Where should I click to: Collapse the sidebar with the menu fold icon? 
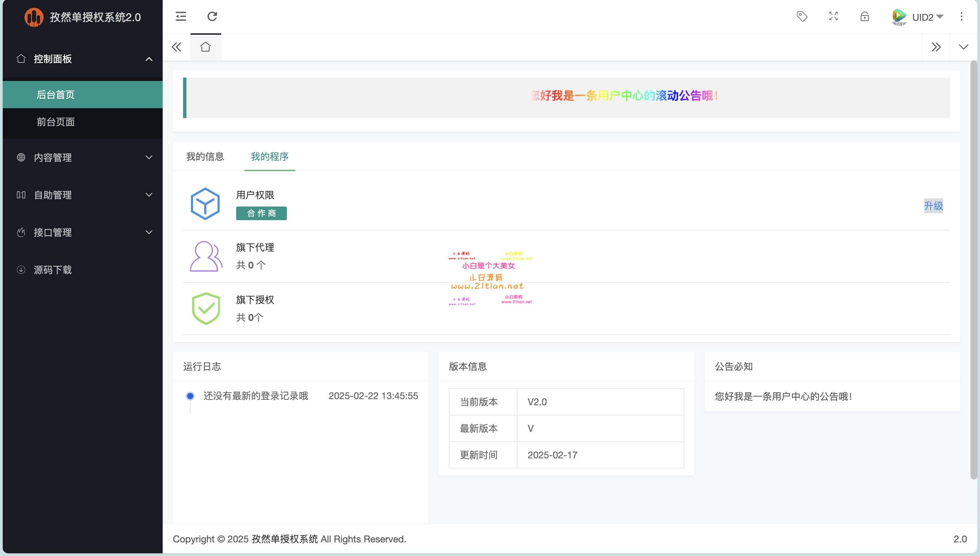click(181, 16)
